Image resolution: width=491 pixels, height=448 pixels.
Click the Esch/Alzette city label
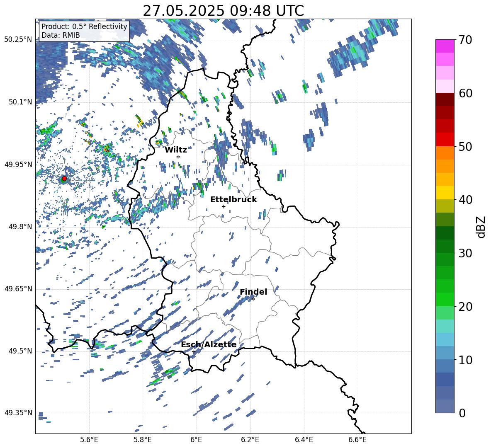(x=209, y=345)
